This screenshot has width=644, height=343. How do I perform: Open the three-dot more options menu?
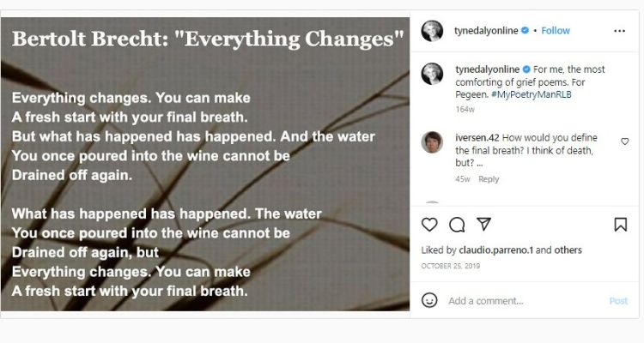tap(620, 31)
